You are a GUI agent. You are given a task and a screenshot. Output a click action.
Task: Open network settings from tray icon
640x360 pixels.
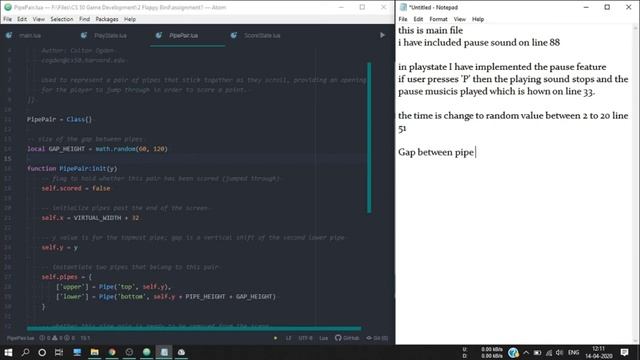(549, 353)
